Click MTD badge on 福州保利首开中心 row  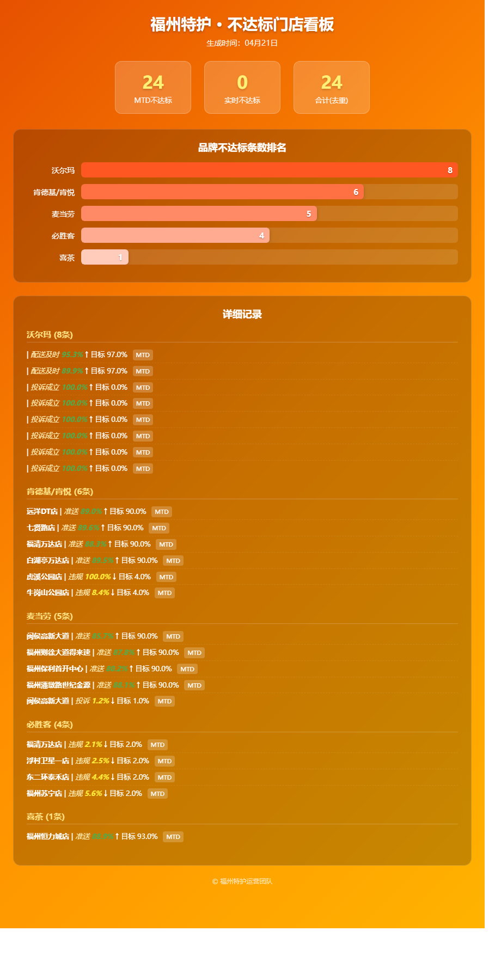(x=187, y=669)
